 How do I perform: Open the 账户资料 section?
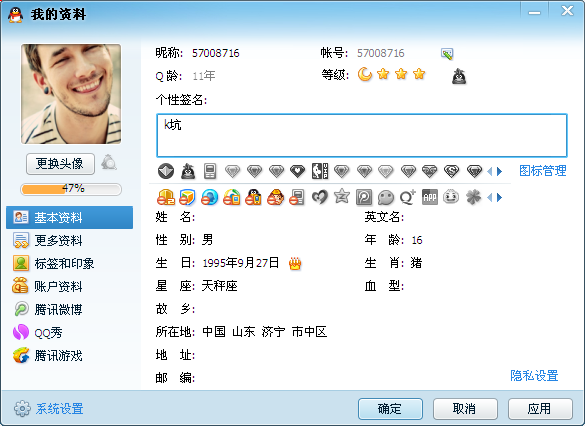69,286
